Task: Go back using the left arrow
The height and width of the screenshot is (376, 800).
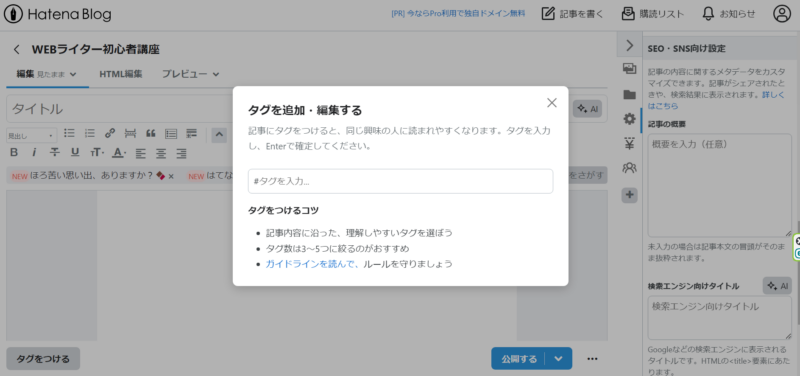Action: point(17,49)
